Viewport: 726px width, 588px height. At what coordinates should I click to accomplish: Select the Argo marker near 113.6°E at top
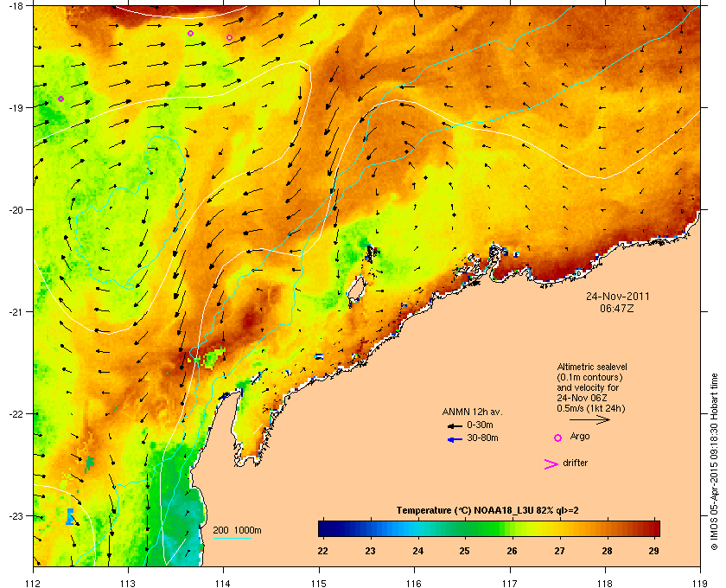pyautogui.click(x=190, y=34)
